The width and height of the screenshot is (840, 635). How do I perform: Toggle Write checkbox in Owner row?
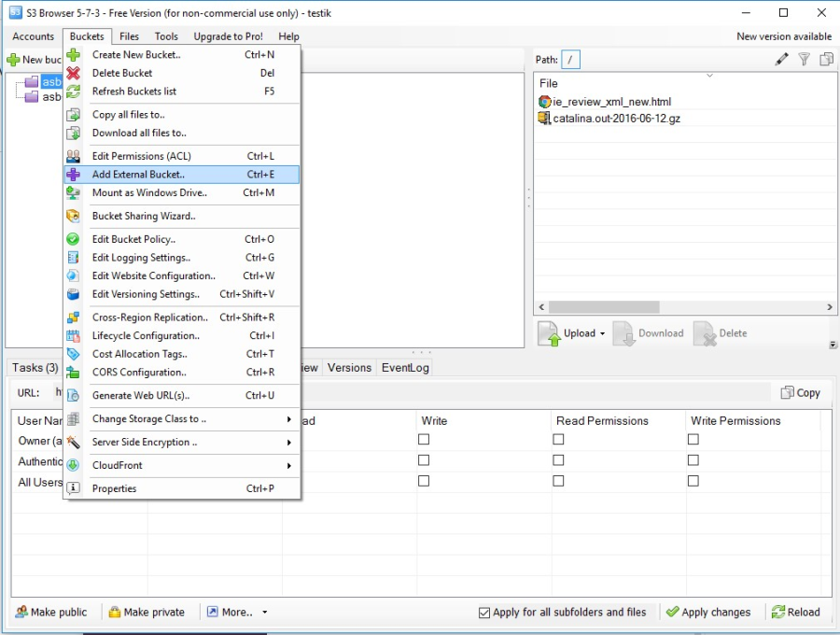pos(424,440)
